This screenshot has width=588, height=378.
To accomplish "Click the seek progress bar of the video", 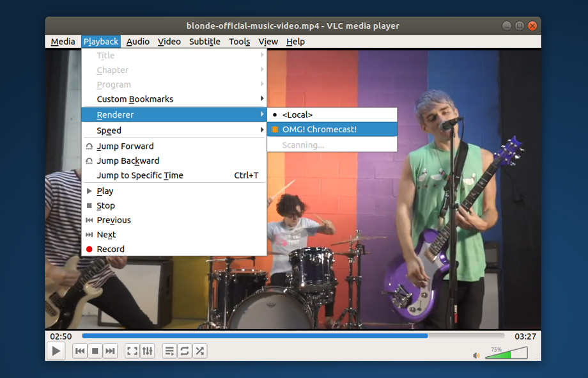I will tap(293, 336).
